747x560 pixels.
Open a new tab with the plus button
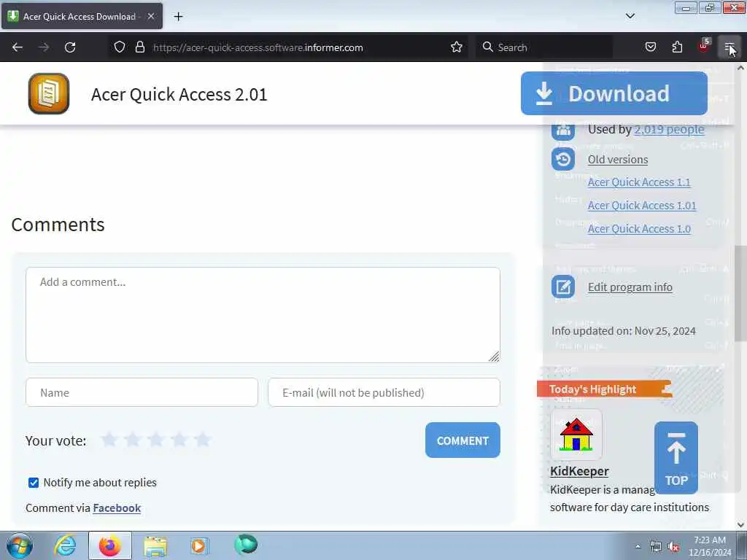pos(178,17)
